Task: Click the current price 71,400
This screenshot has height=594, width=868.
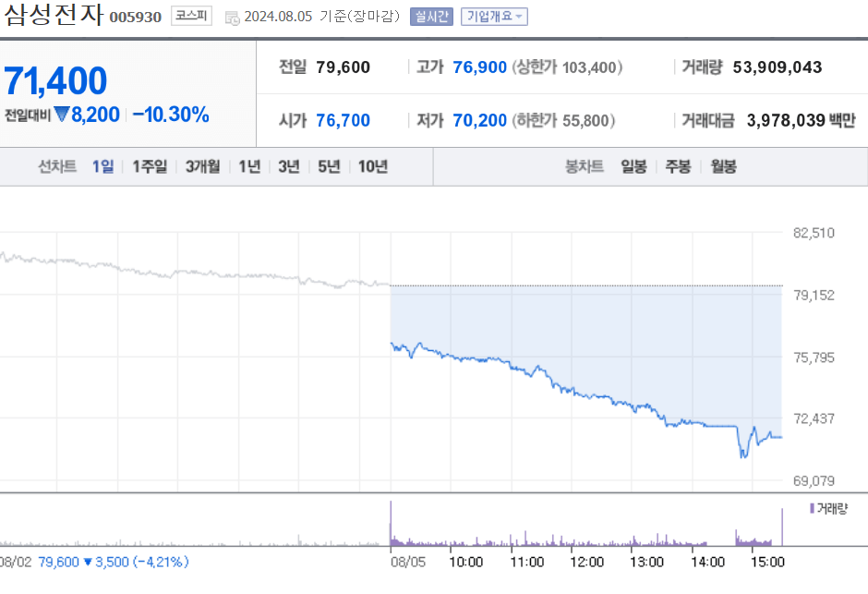Action: click(55, 80)
